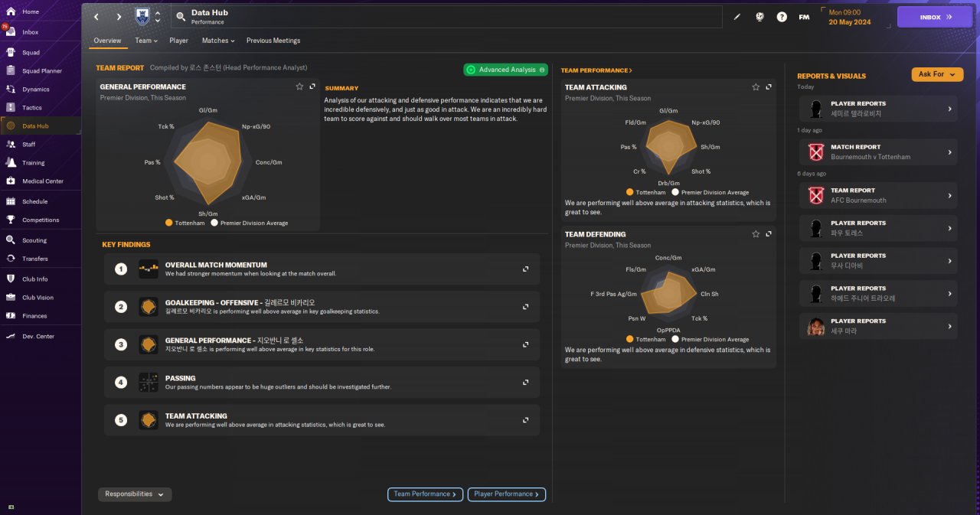Click the orange Tottenham legend swatch in General Performance

[x=168, y=223]
